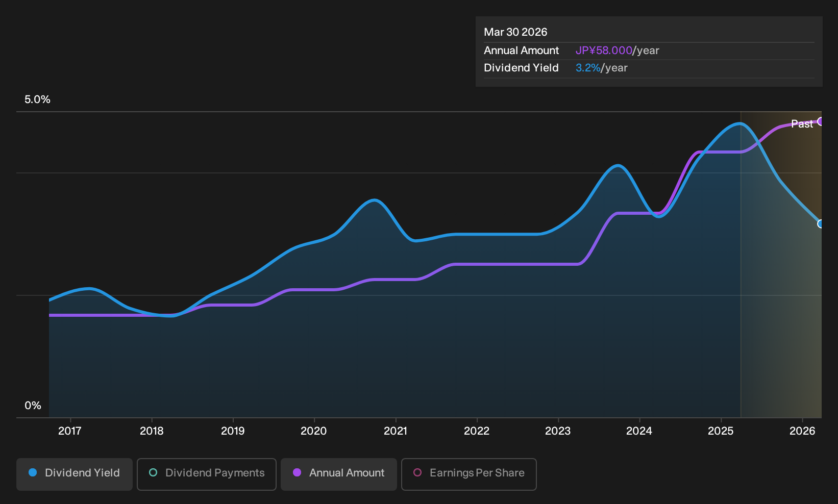Click the teal Dividend Payments legend circle
838x504 pixels.
coord(153,473)
